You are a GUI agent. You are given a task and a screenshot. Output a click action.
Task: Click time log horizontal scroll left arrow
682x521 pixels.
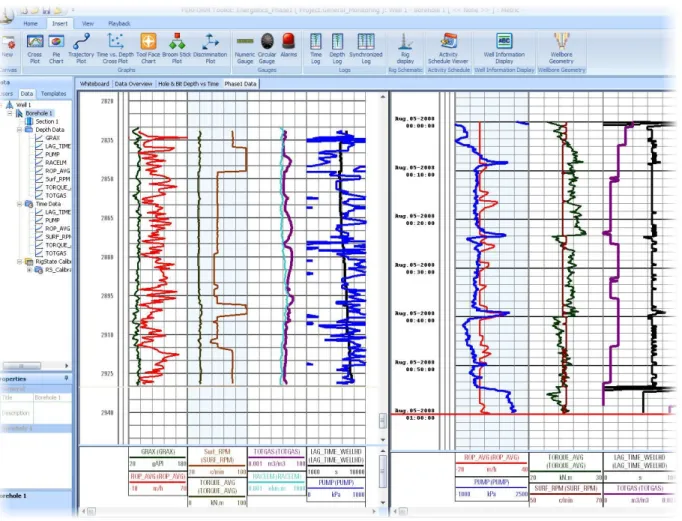click(395, 511)
